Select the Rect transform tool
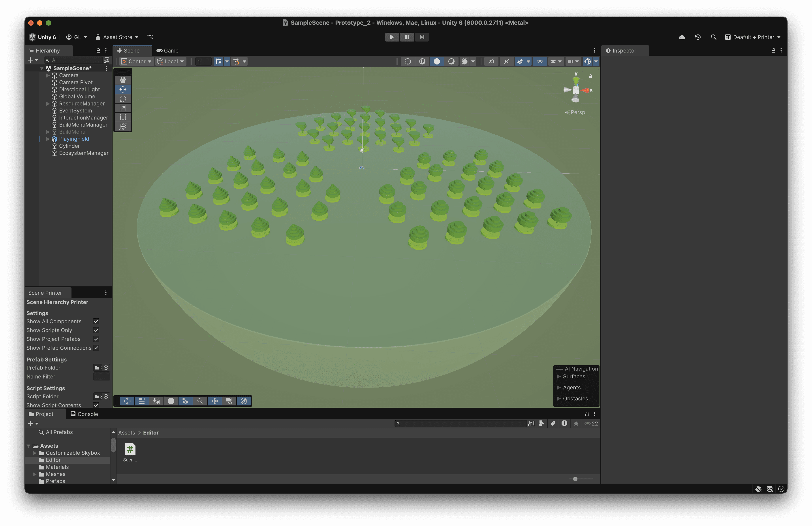 tap(123, 117)
